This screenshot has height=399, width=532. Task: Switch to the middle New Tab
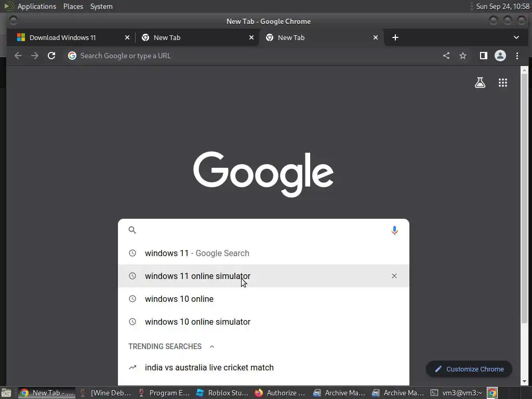click(197, 37)
